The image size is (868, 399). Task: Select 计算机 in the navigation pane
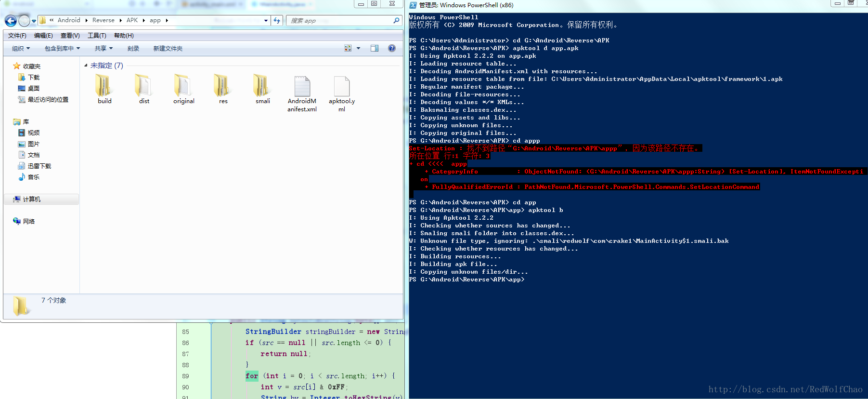[32, 199]
